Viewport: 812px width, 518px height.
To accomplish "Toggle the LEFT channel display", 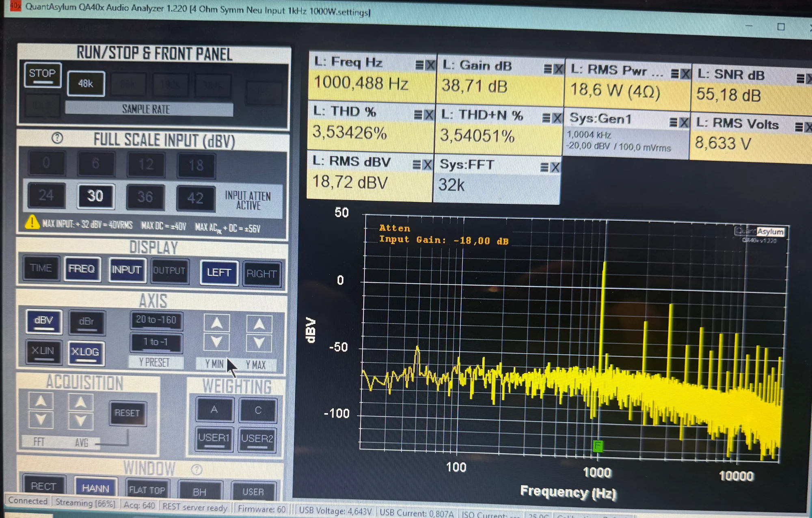I will [x=219, y=273].
